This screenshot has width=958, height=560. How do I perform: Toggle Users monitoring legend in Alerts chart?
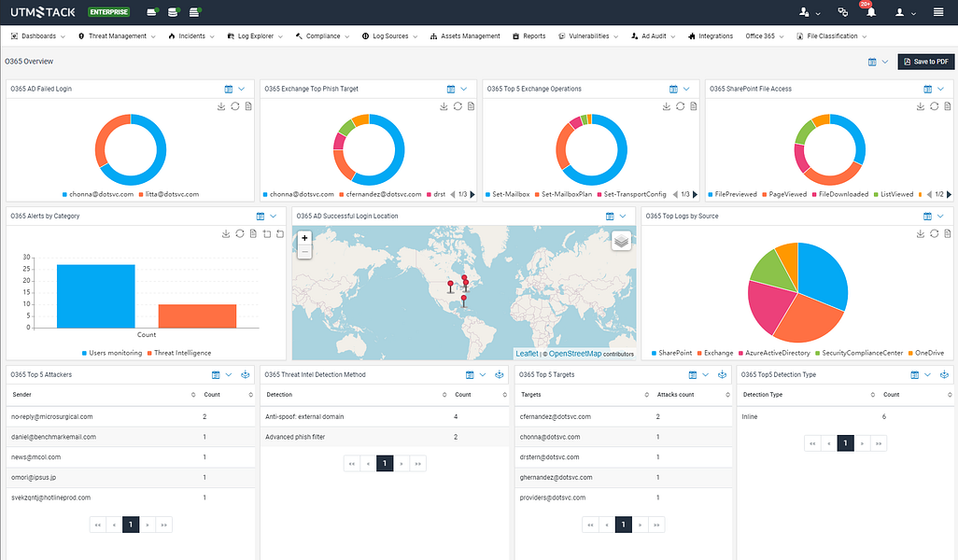pyautogui.click(x=112, y=353)
